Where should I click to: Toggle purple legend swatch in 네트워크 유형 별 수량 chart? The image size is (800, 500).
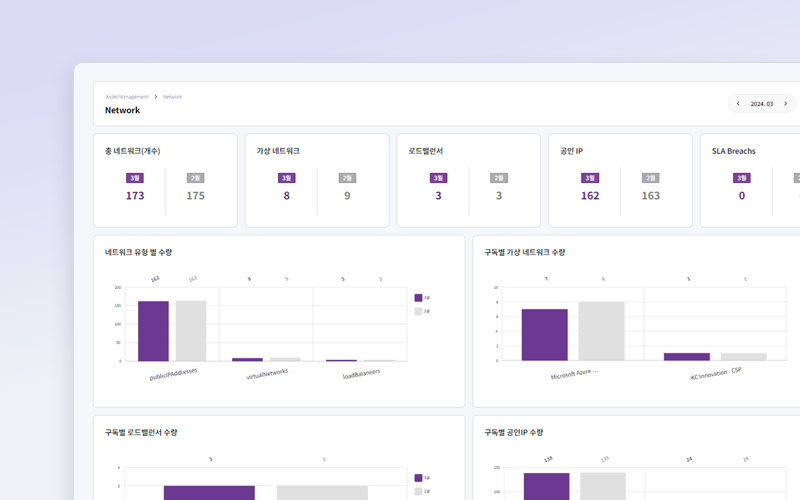(x=418, y=298)
